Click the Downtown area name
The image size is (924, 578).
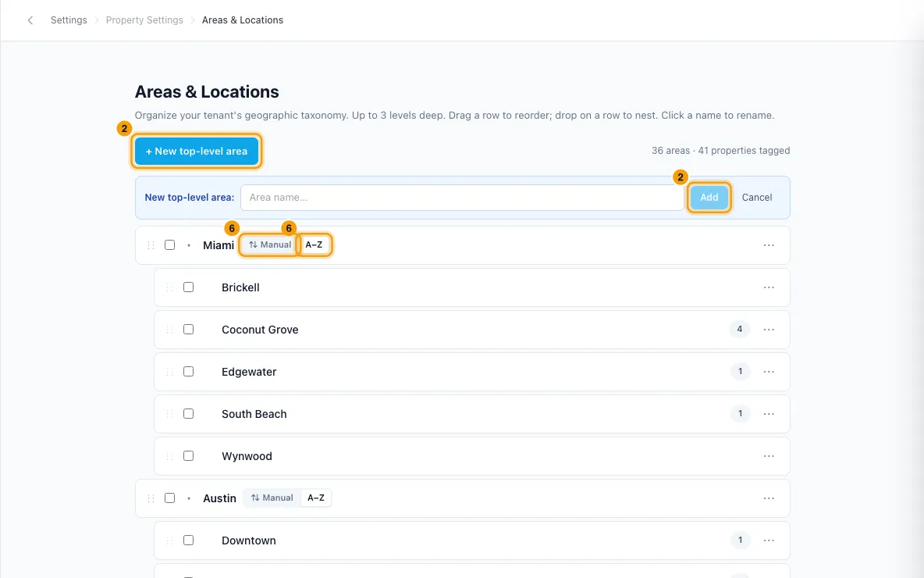point(249,541)
